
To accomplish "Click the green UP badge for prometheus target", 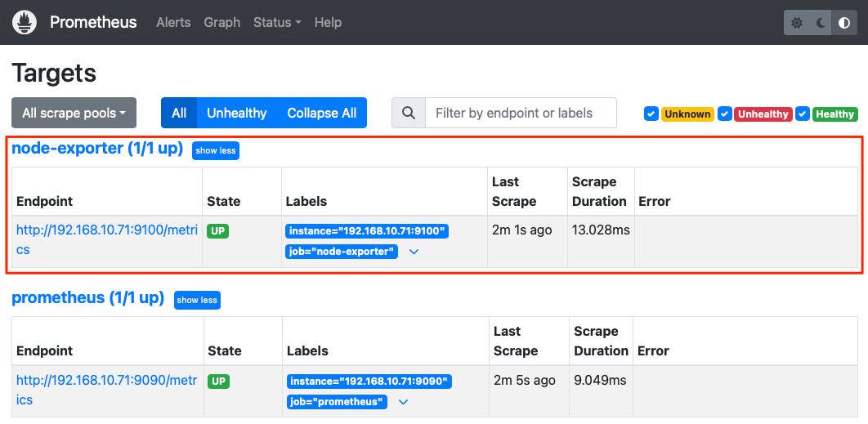I will click(x=218, y=381).
